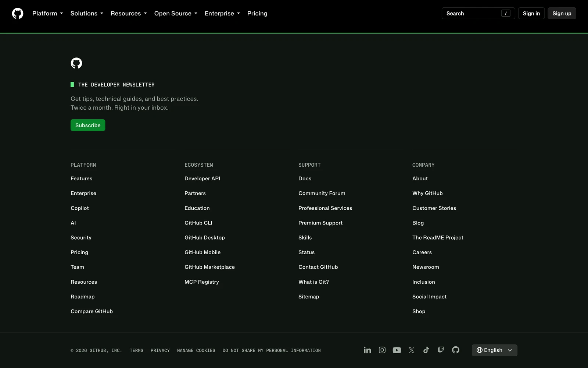Click the GitHub logo in the top navigation
The width and height of the screenshot is (588, 368).
[x=18, y=13]
